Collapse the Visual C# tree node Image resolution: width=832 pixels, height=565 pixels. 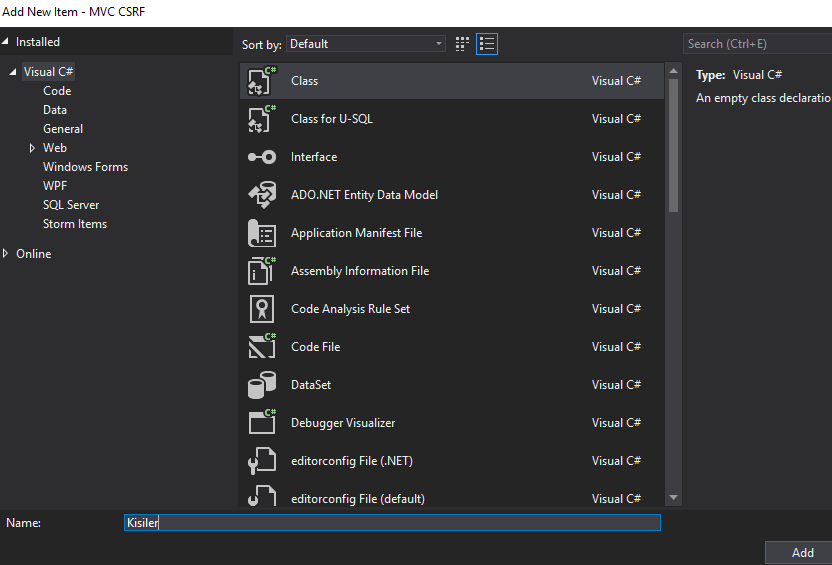13,72
